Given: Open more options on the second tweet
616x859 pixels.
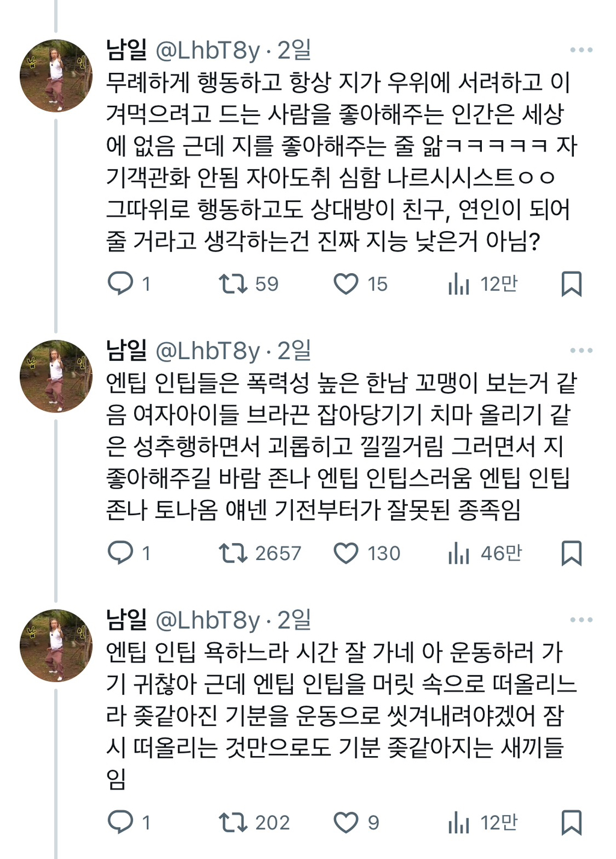Looking at the screenshot, I should coord(579,348).
